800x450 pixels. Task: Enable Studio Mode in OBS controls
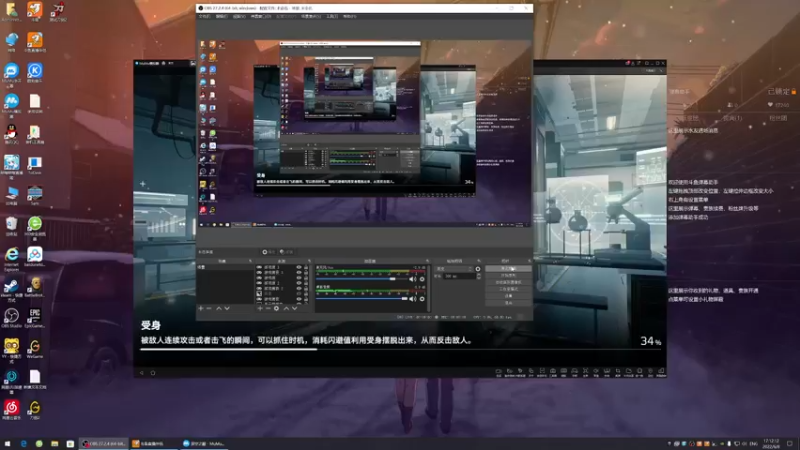pyautogui.click(x=508, y=289)
